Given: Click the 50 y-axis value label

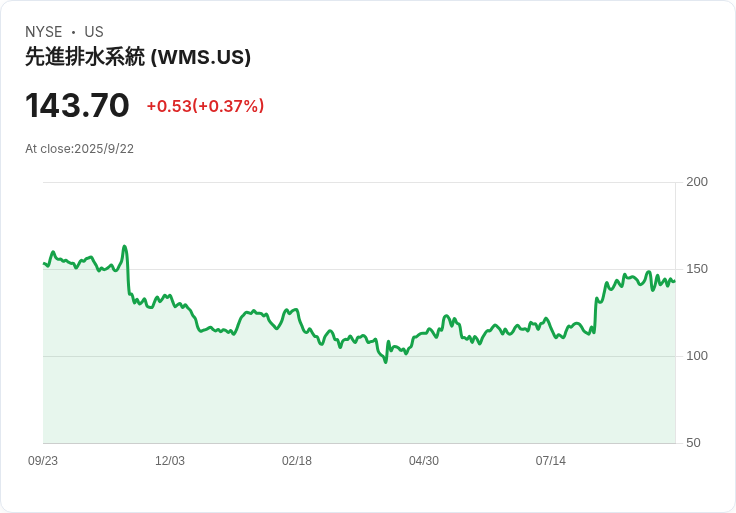Looking at the screenshot, I should (x=693, y=443).
